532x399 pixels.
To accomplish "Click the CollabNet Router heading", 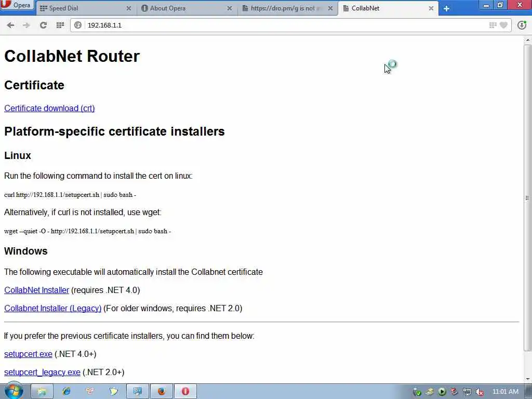I will click(x=72, y=56).
